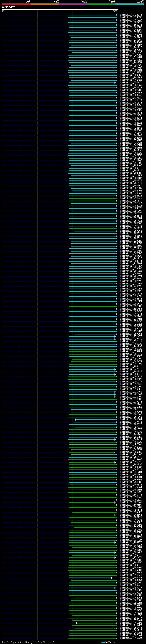
Task: Open hit UniRef100_P04669
Action: coord(131,42)
